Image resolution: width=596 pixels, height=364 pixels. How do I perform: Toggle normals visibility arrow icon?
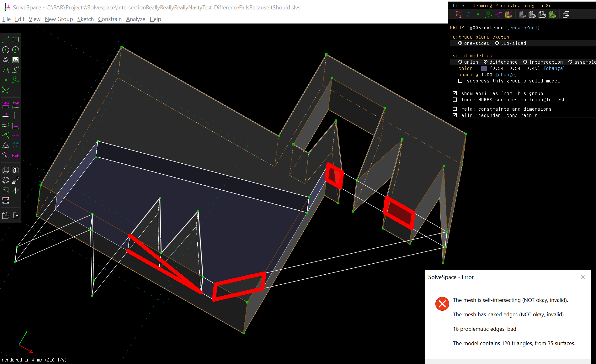pyautogui.click(x=468, y=14)
